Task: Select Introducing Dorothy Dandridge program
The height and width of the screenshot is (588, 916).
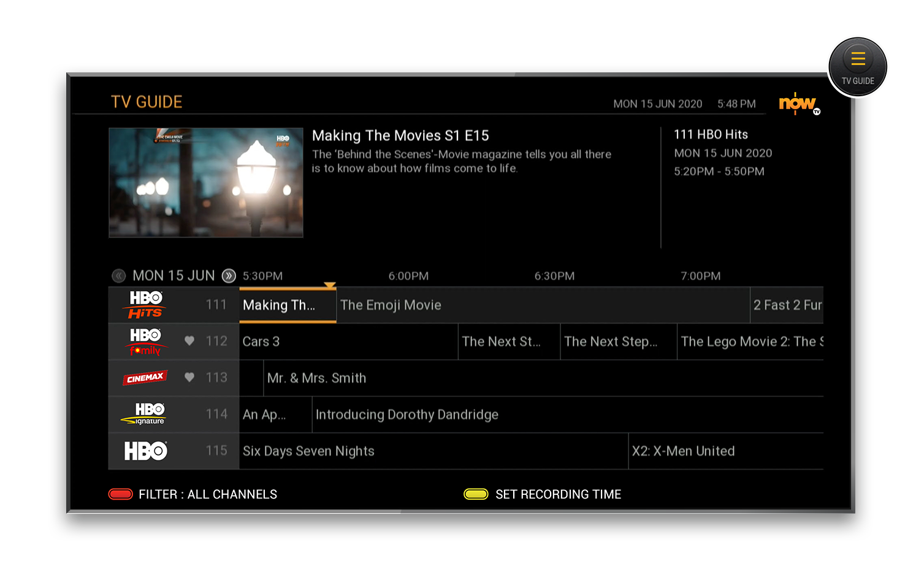Action: [568, 414]
